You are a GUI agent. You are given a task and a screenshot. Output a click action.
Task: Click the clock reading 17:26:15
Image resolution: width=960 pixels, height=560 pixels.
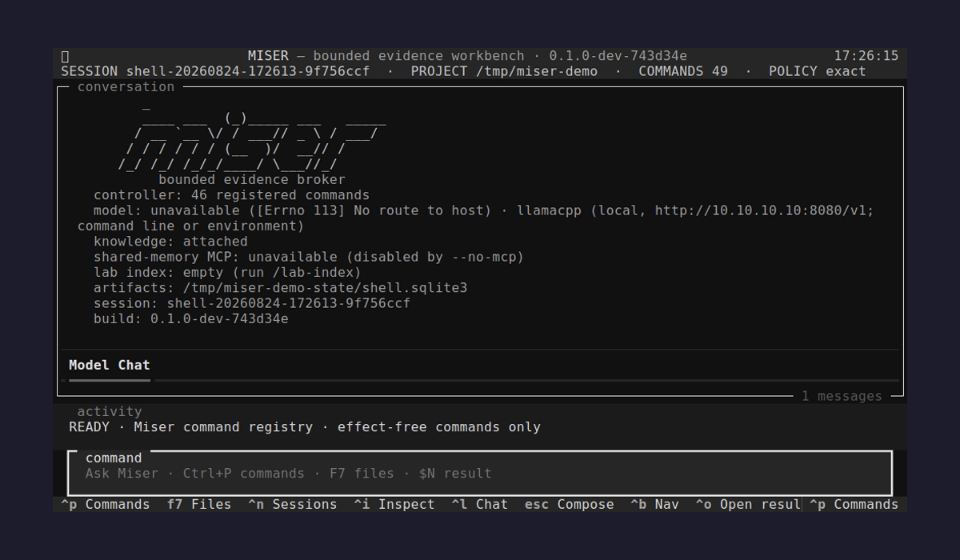866,56
